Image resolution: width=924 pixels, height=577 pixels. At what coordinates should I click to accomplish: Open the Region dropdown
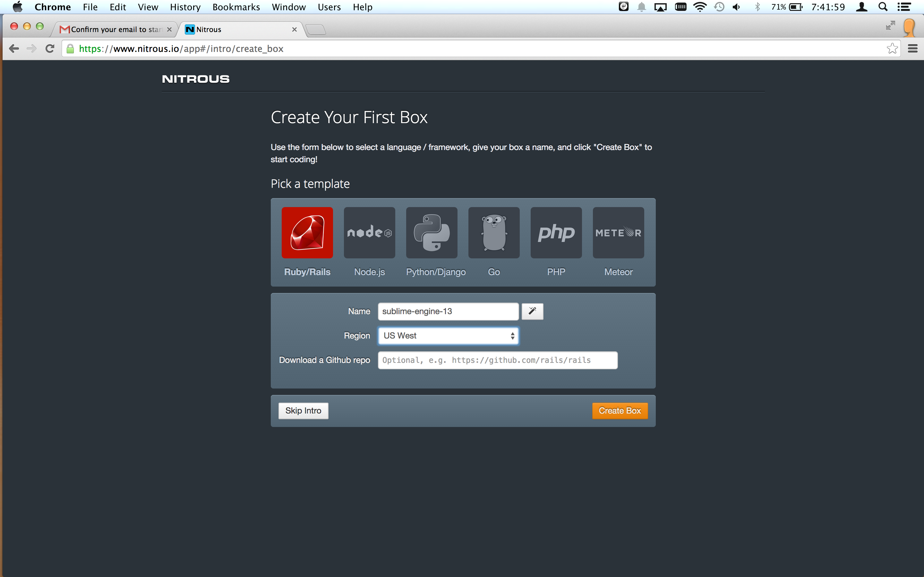click(448, 335)
